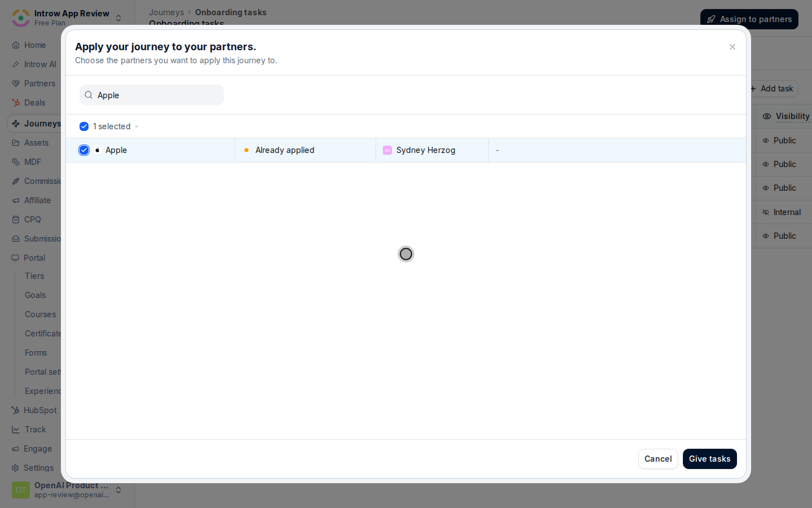Click the MDF coins icon

(16, 162)
